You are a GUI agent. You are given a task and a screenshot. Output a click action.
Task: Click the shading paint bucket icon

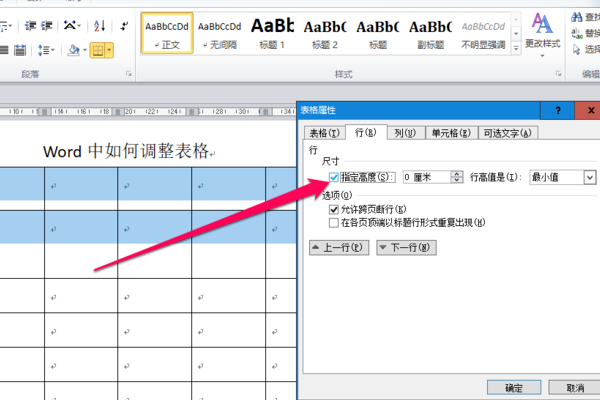point(73,50)
